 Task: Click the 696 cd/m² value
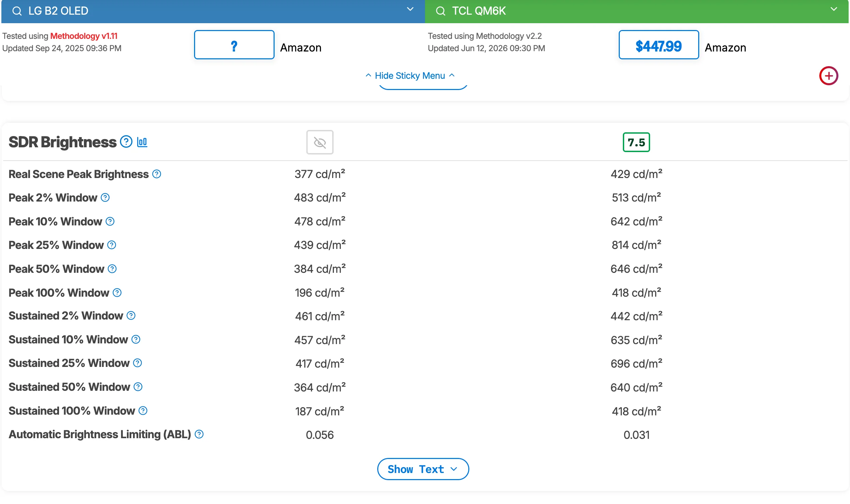[x=636, y=364]
